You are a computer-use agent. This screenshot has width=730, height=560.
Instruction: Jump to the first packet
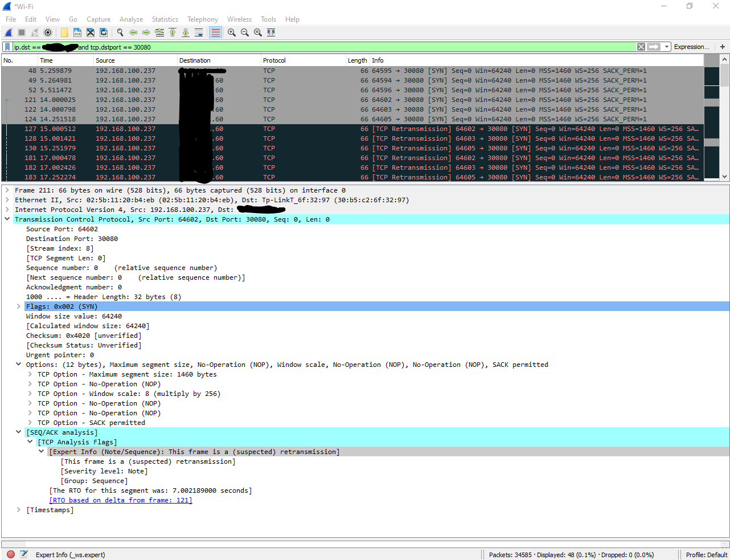(173, 32)
